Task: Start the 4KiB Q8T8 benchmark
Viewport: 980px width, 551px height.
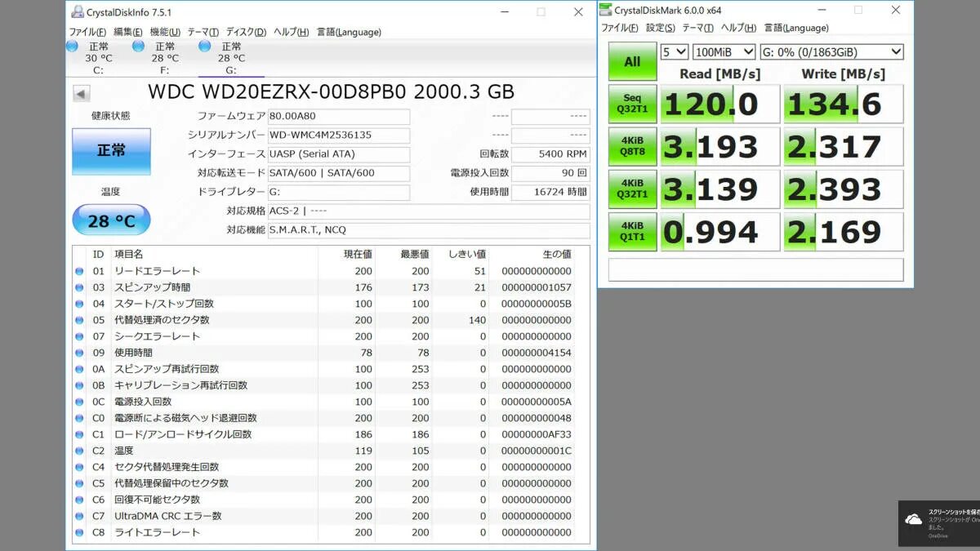Action: [x=632, y=146]
